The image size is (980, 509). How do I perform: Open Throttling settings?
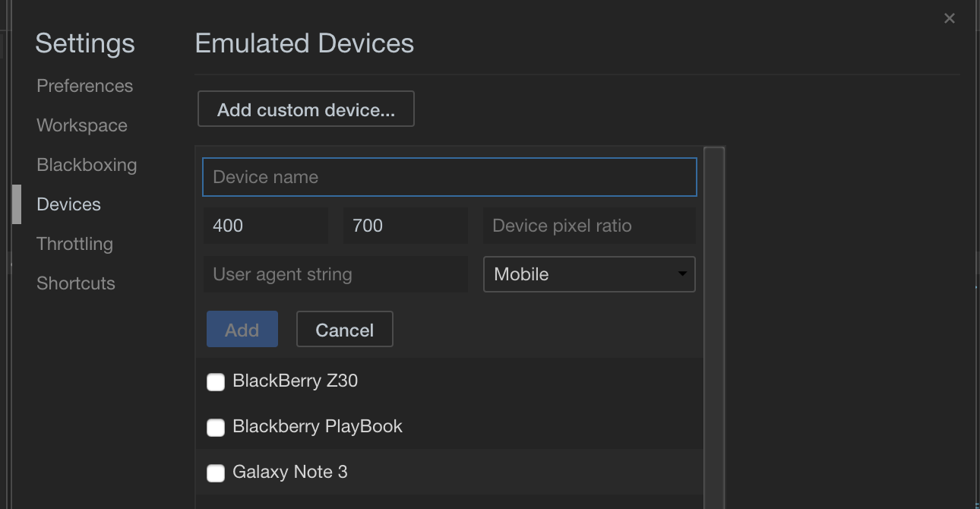[x=74, y=244]
